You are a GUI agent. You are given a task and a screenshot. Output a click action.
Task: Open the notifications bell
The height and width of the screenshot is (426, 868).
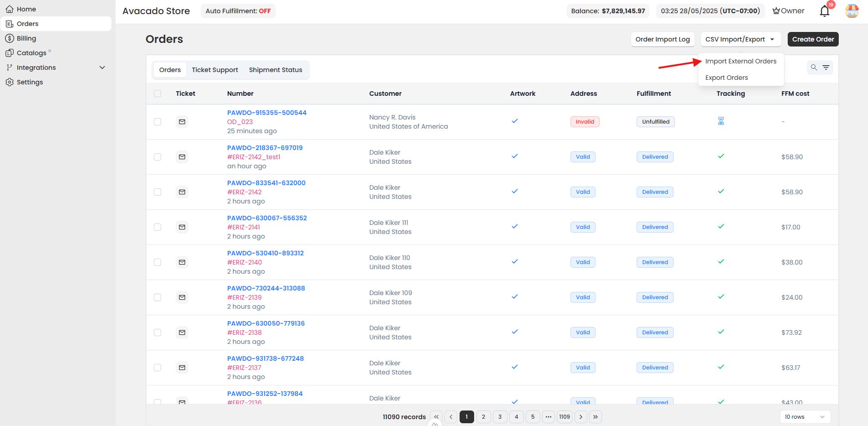coord(824,11)
